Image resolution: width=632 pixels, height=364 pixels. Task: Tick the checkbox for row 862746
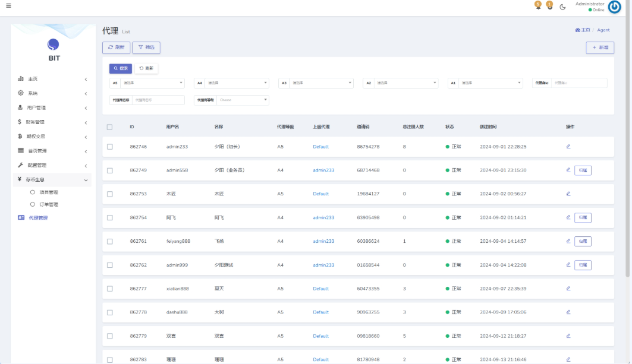[109, 147]
